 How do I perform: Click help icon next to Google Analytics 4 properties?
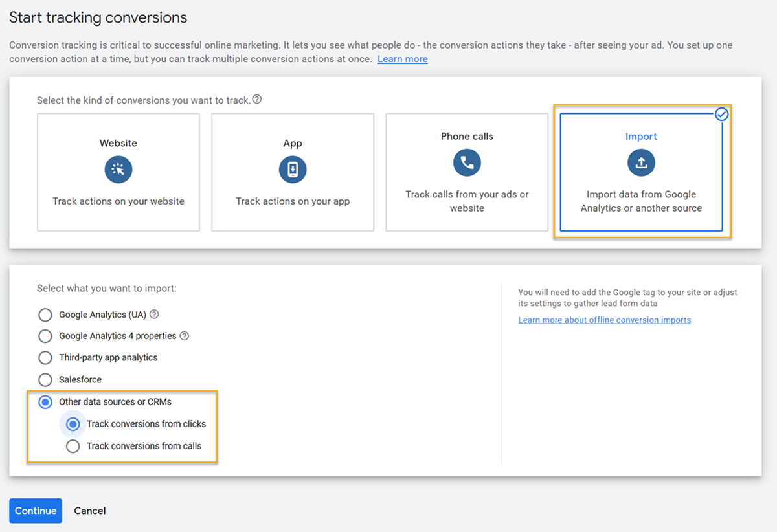tap(185, 336)
